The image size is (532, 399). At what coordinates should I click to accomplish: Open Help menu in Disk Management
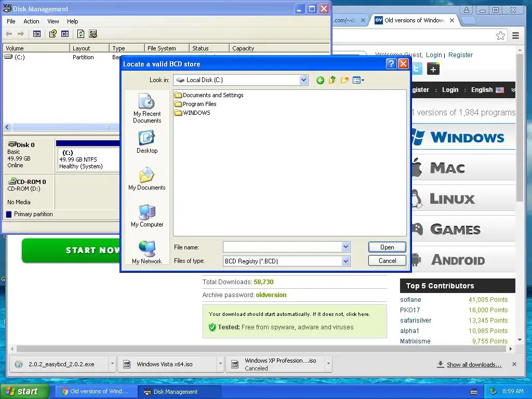click(72, 21)
